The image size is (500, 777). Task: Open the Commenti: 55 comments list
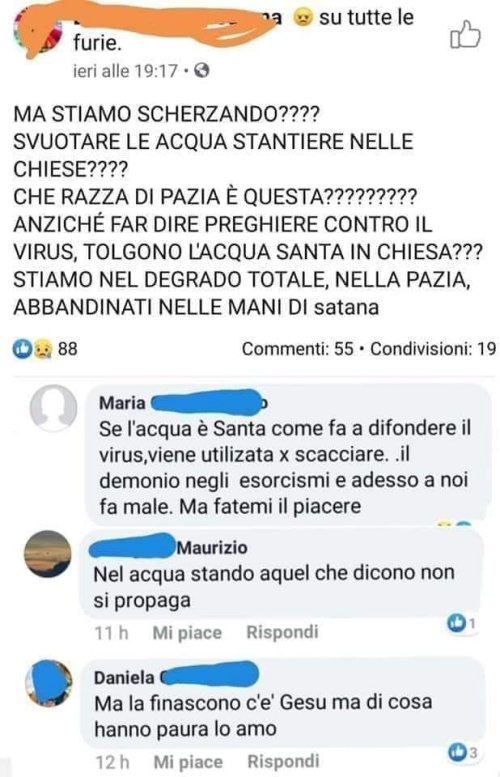point(297,349)
